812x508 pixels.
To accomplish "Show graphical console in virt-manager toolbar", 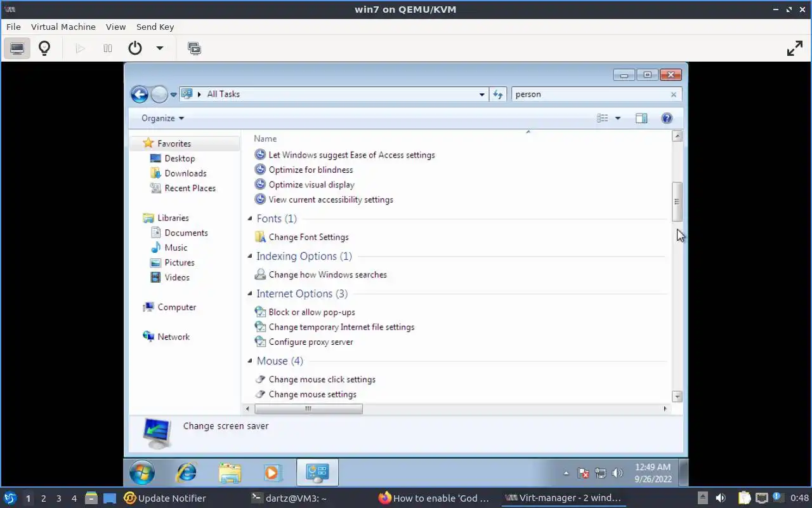I will [x=17, y=48].
